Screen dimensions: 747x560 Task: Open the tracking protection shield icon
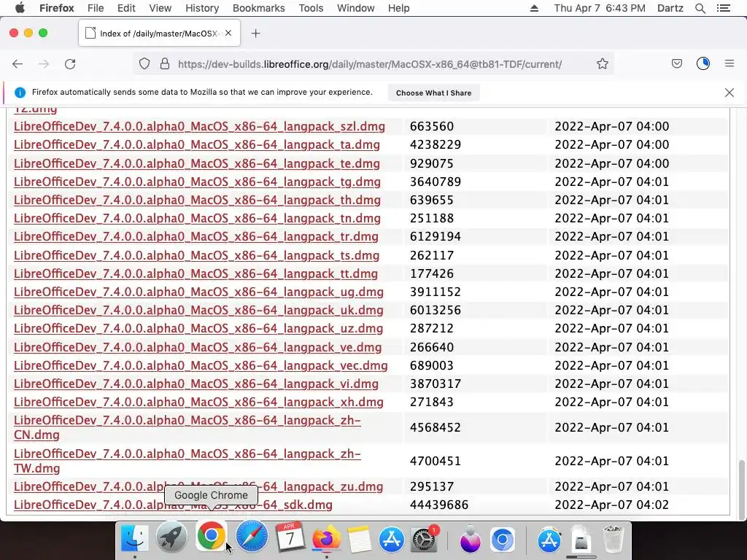tap(144, 64)
